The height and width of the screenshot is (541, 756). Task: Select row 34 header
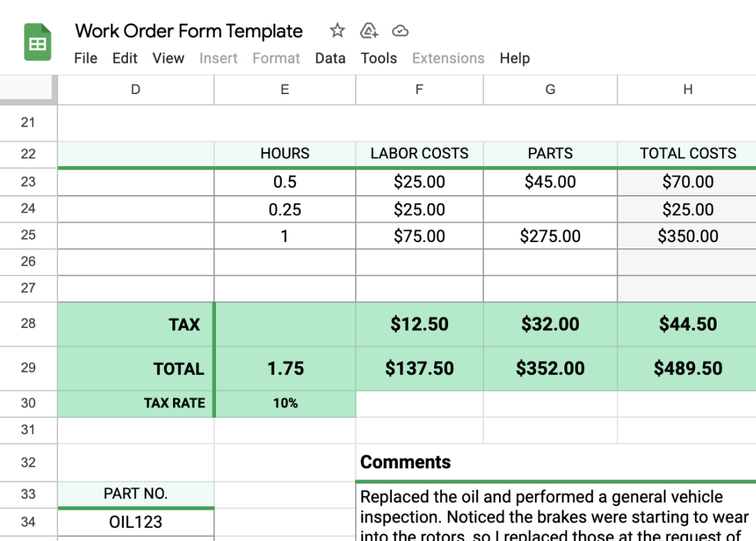click(x=28, y=522)
